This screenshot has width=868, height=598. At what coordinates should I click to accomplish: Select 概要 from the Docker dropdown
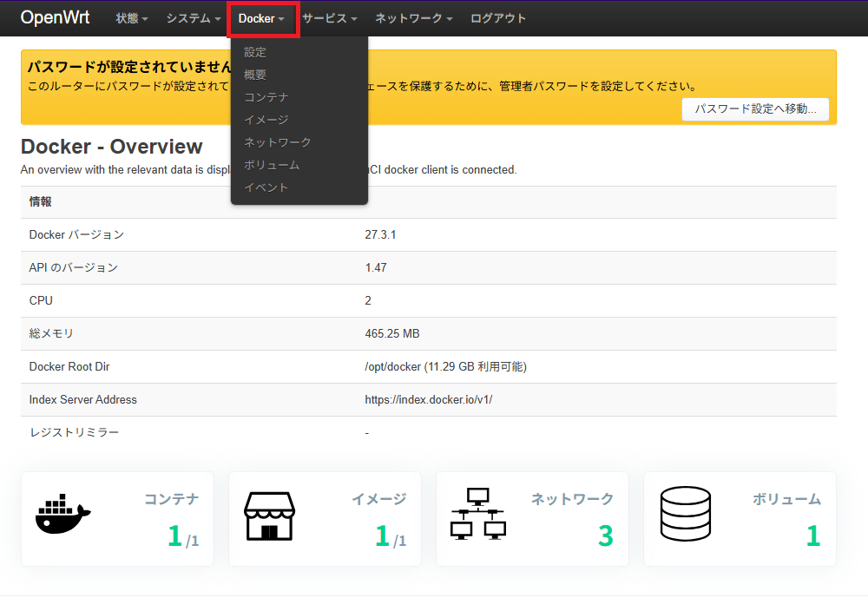pos(255,75)
